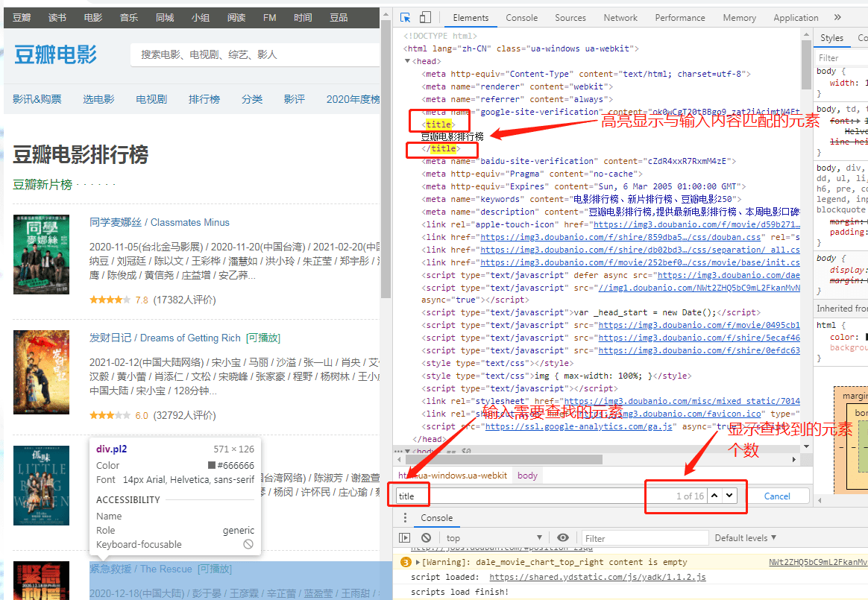868x600 pixels.
Task: Switch to the Console tab in the top bar
Action: tap(521, 18)
